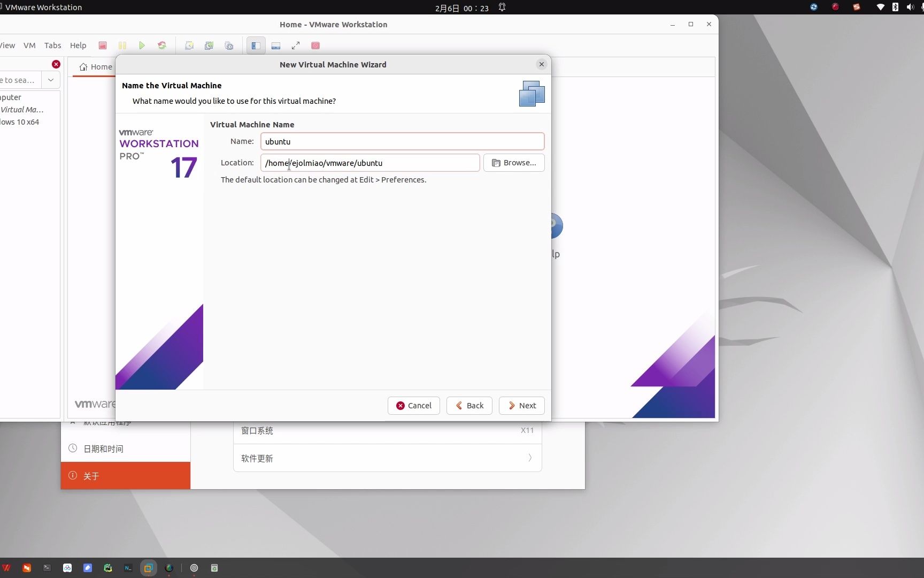Take a snapshot of the virtual machine
Image resolution: width=924 pixels, height=578 pixels.
coord(189,45)
